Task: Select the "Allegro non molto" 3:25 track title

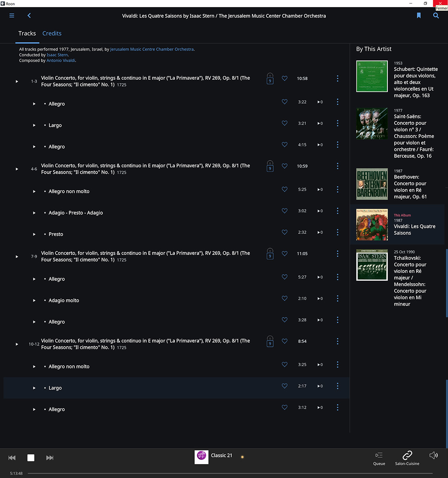Action: click(69, 366)
